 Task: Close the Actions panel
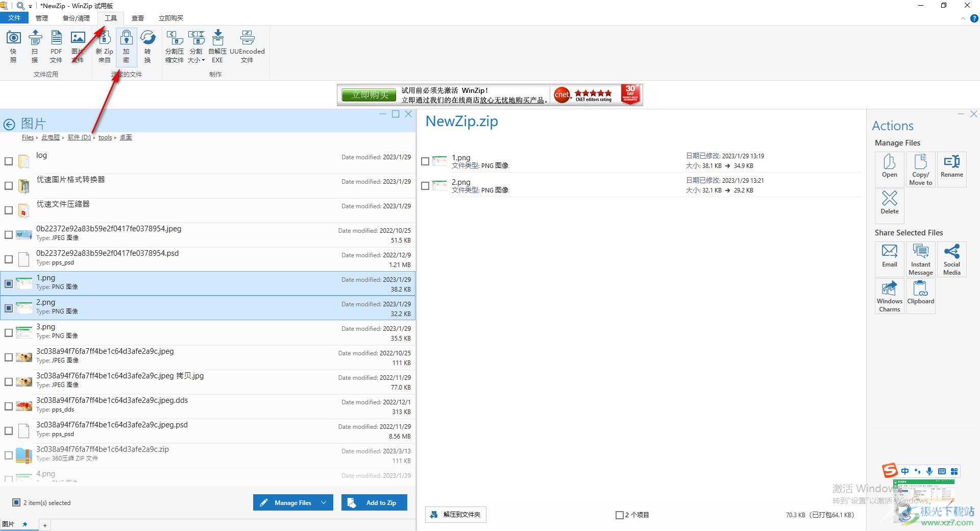pos(974,114)
